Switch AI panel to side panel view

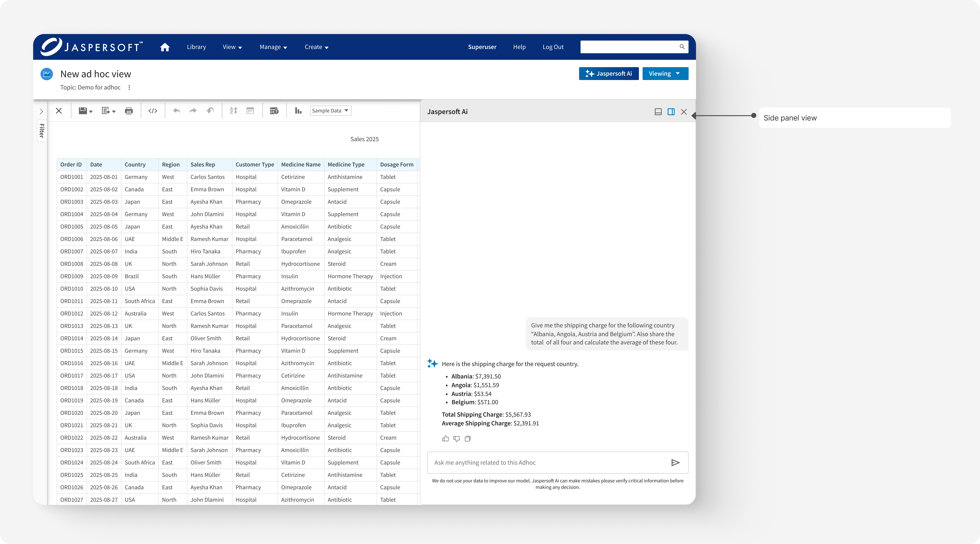(671, 112)
